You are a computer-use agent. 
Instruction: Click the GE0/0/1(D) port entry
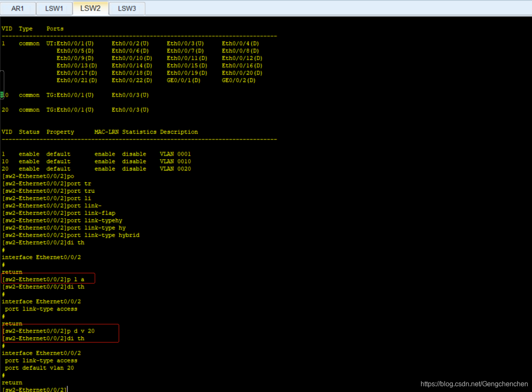(184, 80)
